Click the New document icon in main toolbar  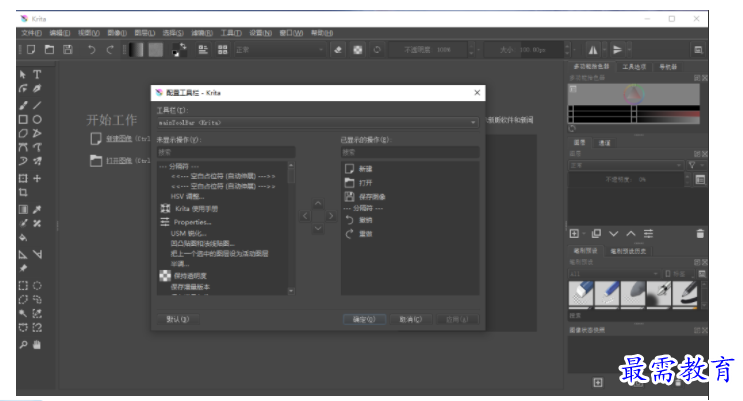click(x=31, y=49)
